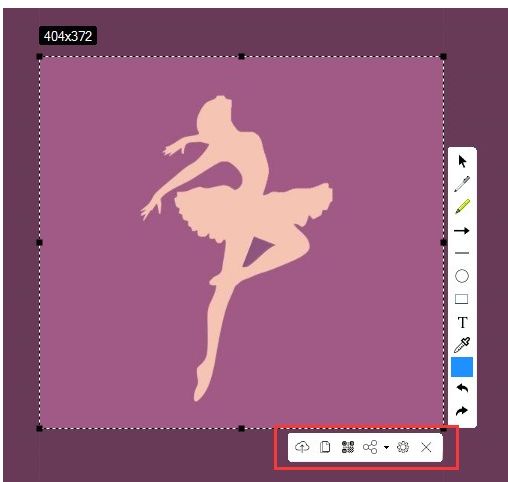Choose the circle shape tool
Viewport: 508px width, 482px height.
462,276
